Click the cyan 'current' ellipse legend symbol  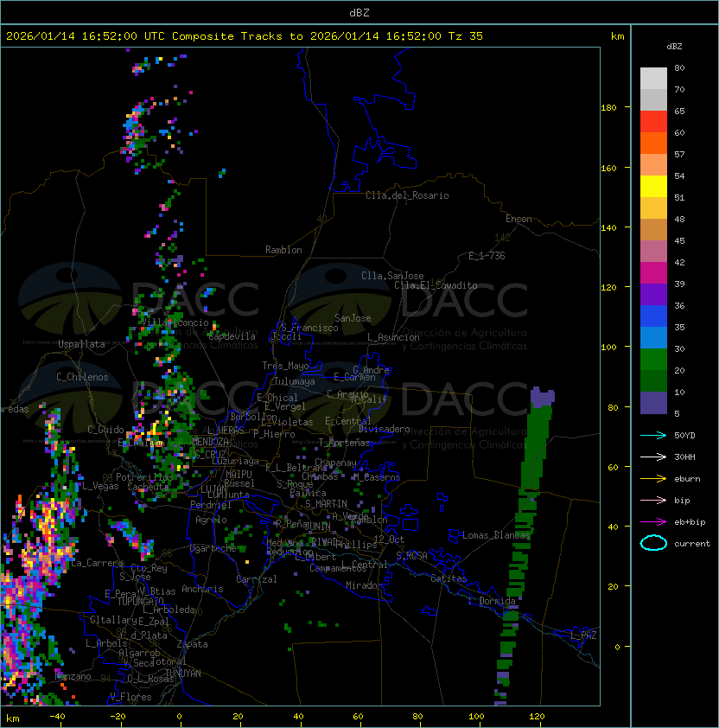click(653, 543)
